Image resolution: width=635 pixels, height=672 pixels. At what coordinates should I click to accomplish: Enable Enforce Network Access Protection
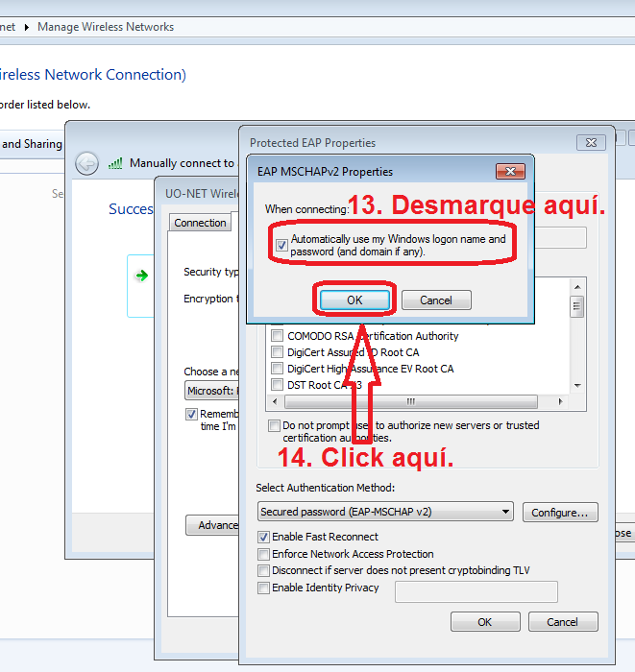(x=264, y=554)
